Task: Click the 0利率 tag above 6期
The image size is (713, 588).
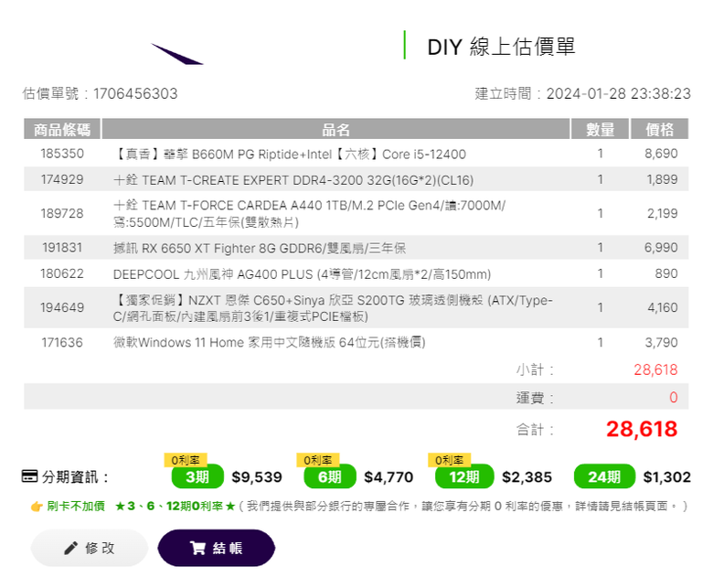Action: (x=317, y=460)
